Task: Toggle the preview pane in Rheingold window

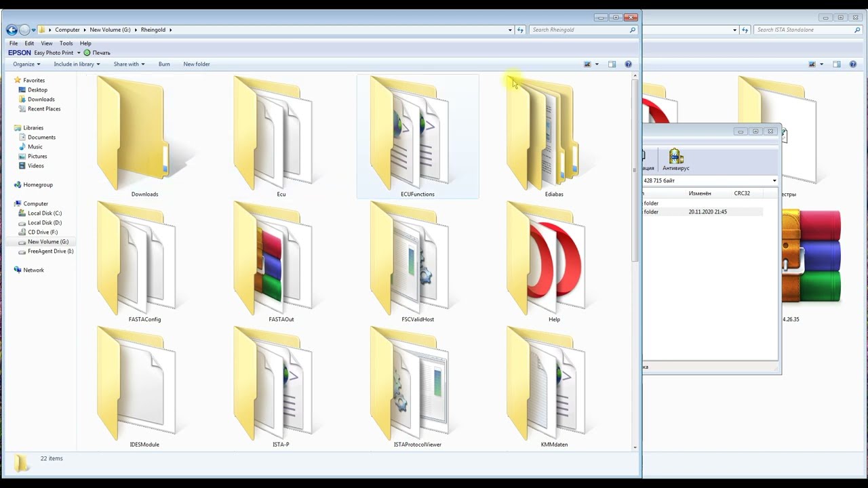Action: pos(612,64)
